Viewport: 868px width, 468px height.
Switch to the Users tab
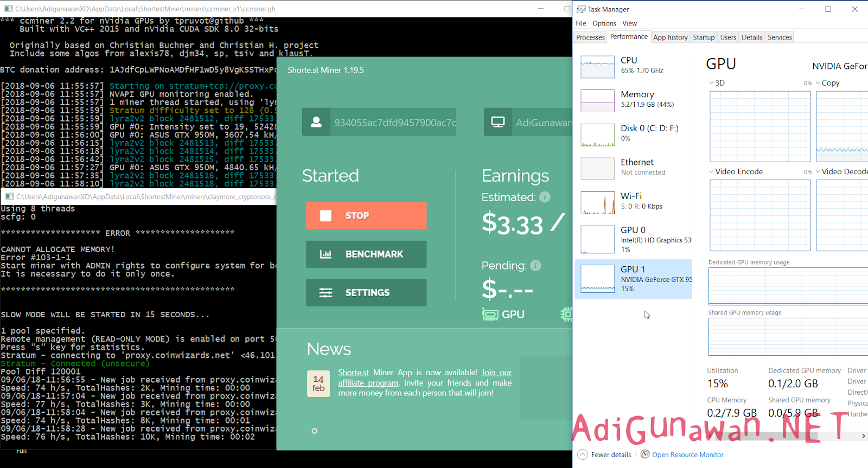pyautogui.click(x=728, y=37)
